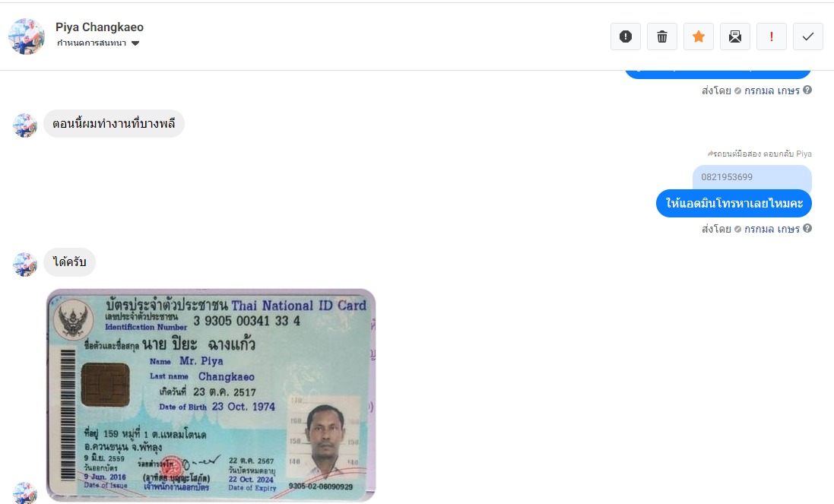Viewport: 834px width, 504px height.
Task: Open the Thai National ID Card image
Action: pos(211,395)
